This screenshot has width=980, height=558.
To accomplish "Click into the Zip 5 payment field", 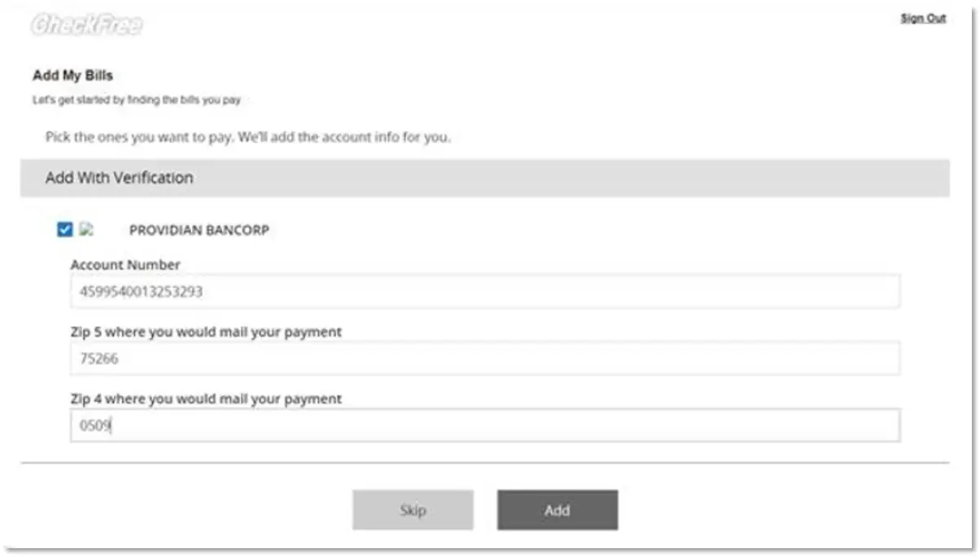I will click(x=485, y=358).
